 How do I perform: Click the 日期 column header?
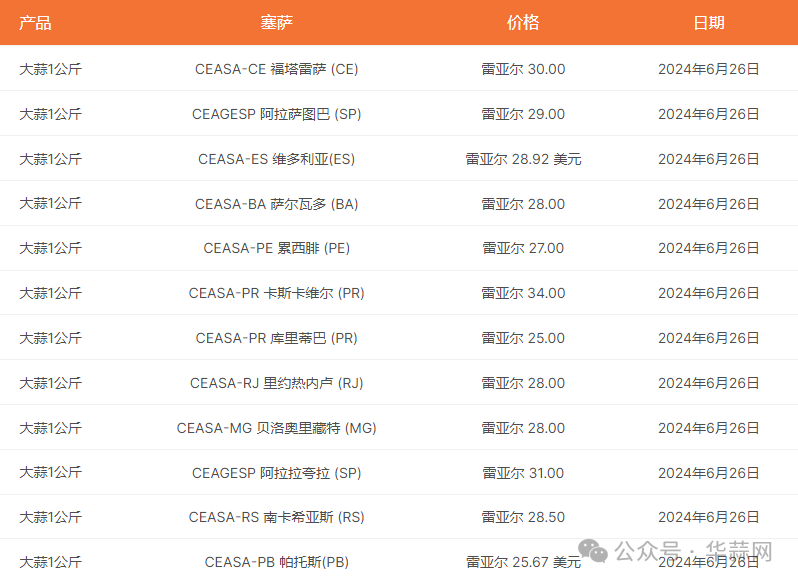708,23
